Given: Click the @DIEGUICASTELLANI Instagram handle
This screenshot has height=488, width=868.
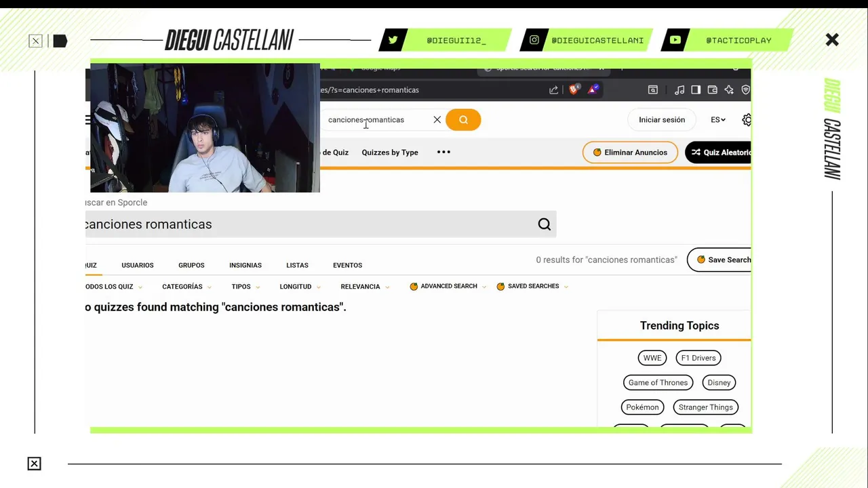Looking at the screenshot, I should pos(597,41).
